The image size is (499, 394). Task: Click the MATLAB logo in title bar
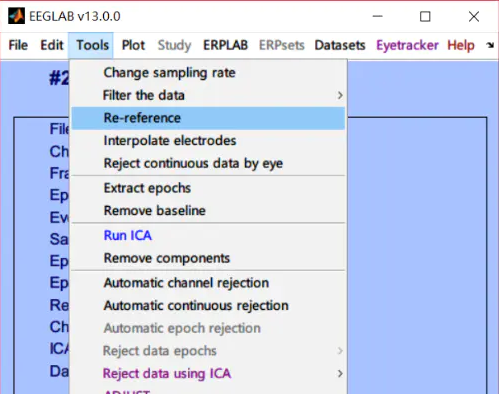[x=16, y=16]
